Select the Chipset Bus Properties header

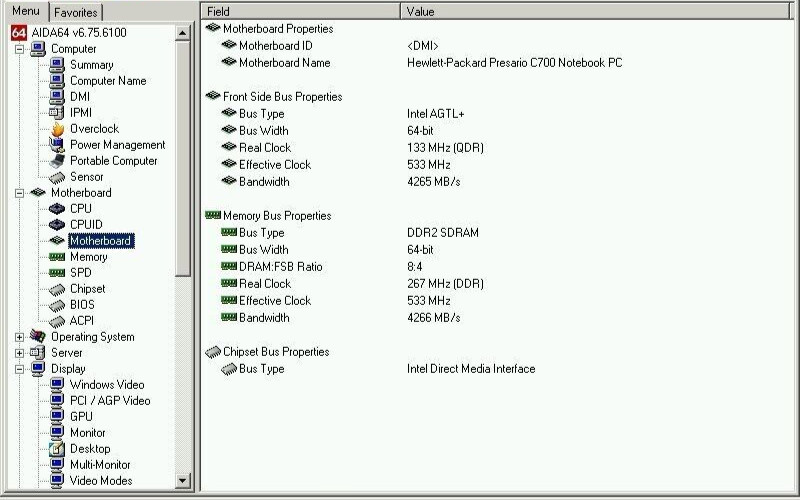pyautogui.click(x=276, y=352)
